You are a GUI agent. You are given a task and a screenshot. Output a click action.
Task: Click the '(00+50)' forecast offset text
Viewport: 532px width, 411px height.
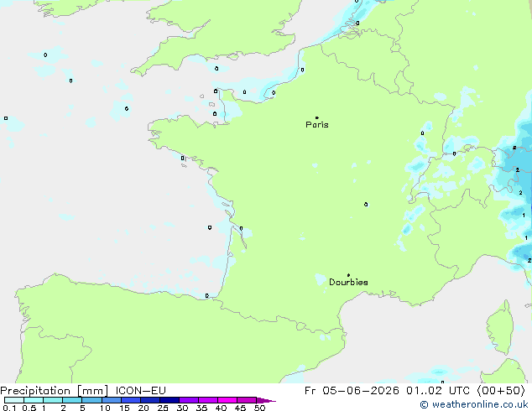(x=501, y=391)
